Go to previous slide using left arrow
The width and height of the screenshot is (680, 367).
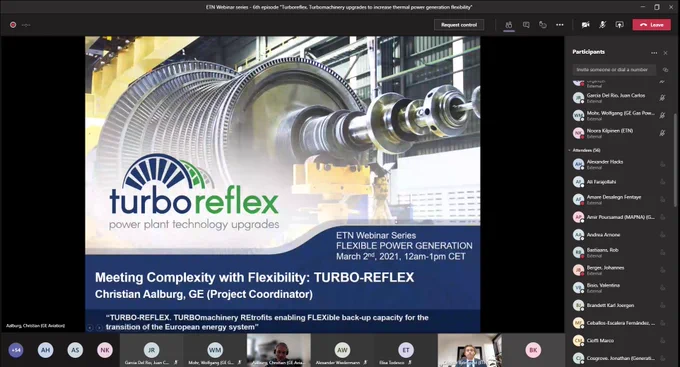[90, 328]
